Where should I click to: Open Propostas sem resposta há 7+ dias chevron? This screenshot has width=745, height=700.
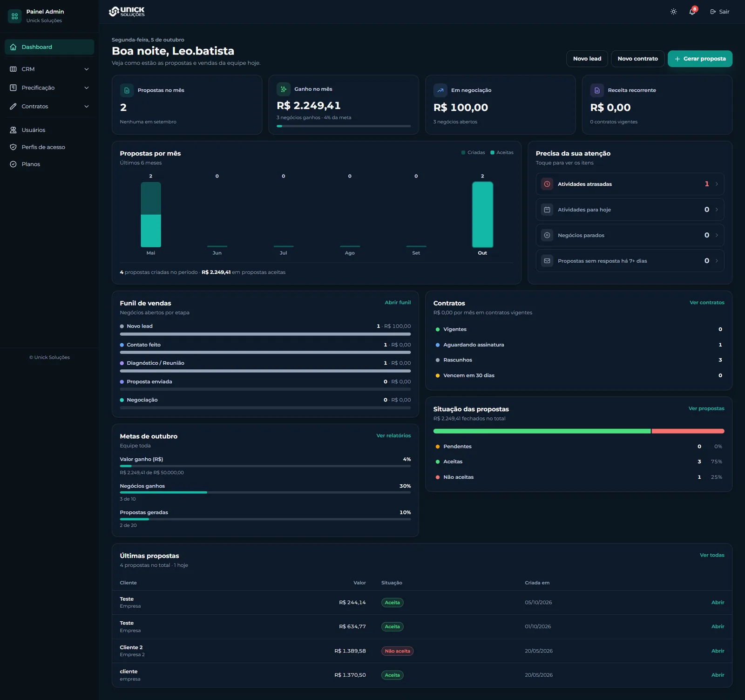pyautogui.click(x=717, y=261)
